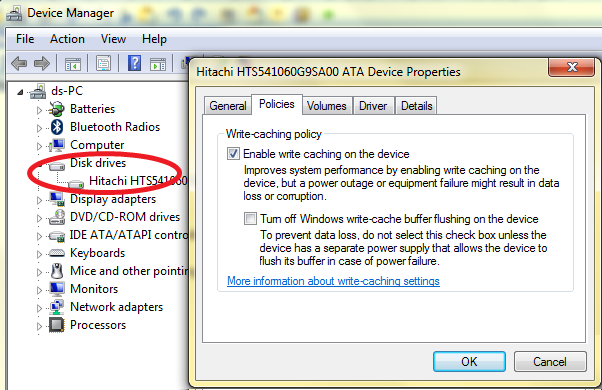
Task: Select the Hitachi HTS541060 drive entry
Action: (139, 181)
